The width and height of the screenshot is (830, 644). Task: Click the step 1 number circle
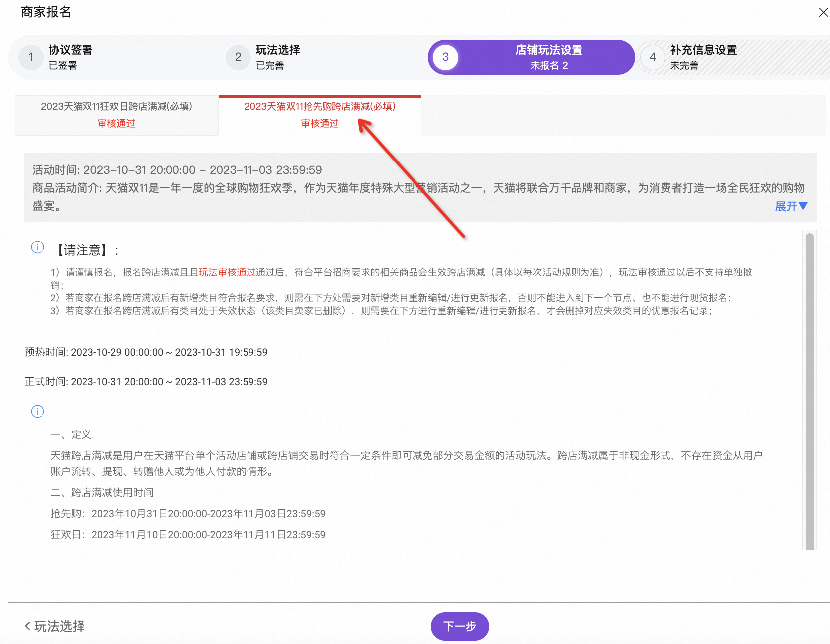(x=31, y=57)
